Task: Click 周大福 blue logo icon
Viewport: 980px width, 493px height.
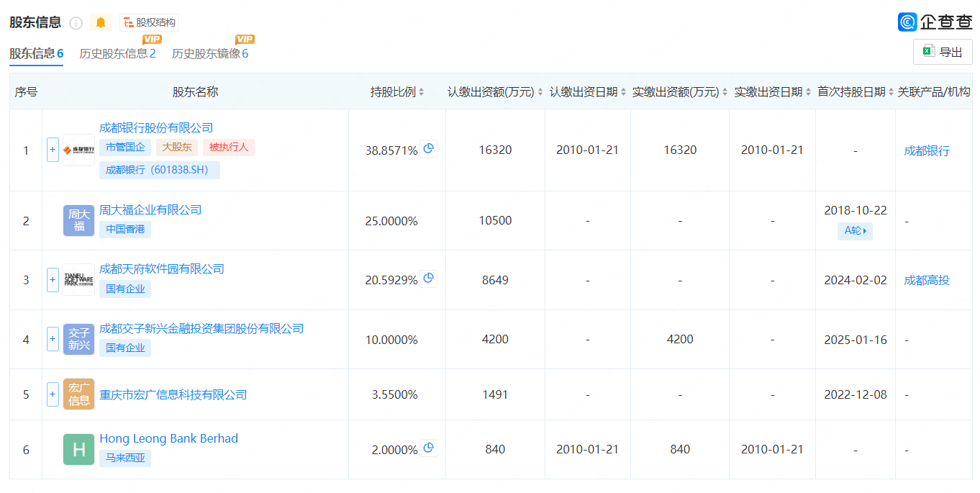Action: coord(78,221)
